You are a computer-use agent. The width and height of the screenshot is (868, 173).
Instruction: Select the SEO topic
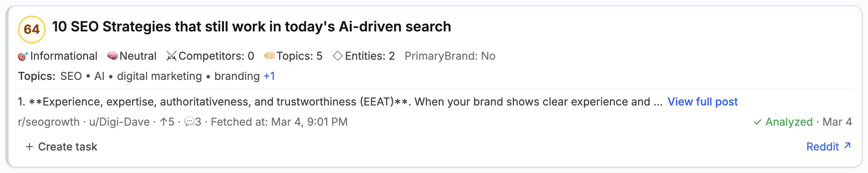coord(71,76)
